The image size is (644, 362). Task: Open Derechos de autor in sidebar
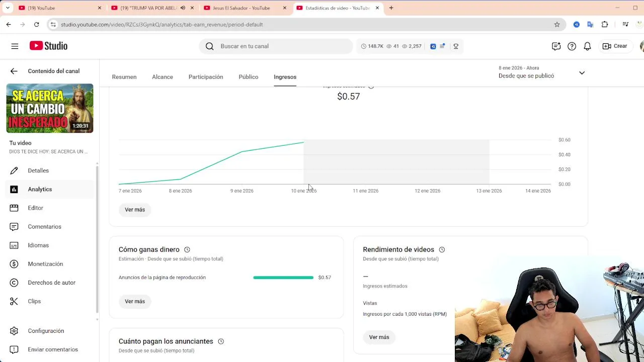point(49,283)
